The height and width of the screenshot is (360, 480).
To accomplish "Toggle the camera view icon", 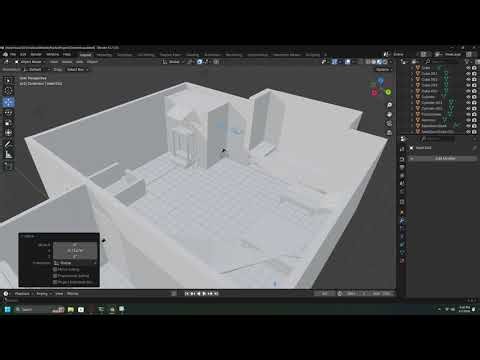I will coord(389,124).
